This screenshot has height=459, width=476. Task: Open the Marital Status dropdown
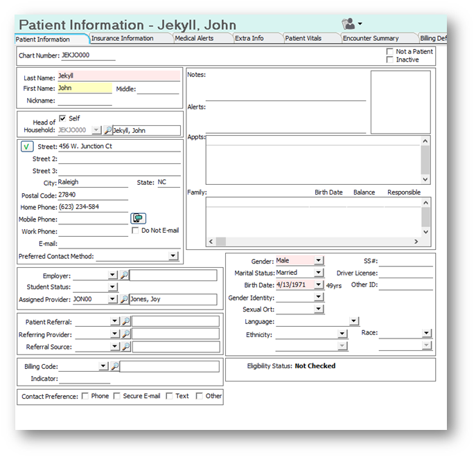tap(318, 273)
